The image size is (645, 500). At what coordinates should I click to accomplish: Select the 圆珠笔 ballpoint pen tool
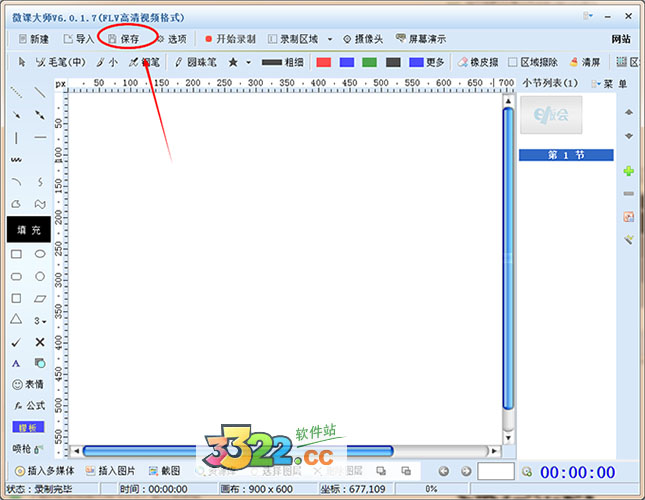click(195, 62)
